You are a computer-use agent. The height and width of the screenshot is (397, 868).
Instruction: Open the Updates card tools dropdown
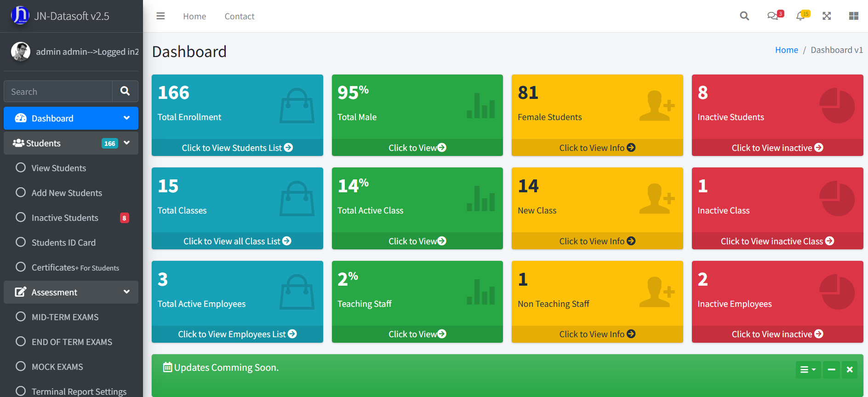808,369
